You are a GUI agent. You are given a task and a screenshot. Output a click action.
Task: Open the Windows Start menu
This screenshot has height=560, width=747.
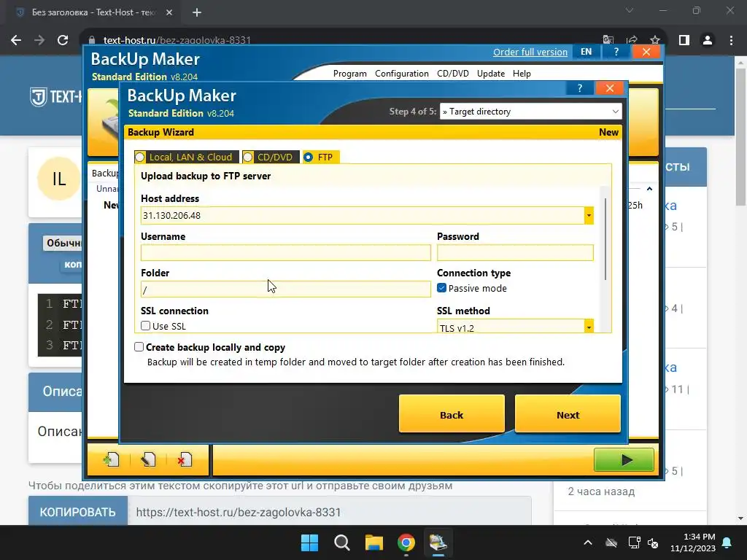[309, 542]
